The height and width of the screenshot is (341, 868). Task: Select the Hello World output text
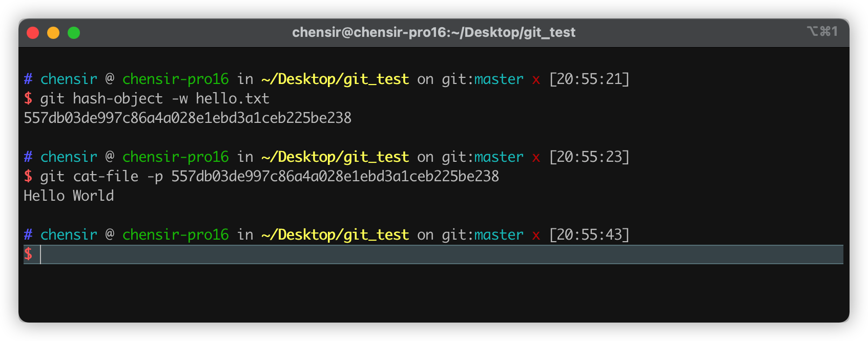pos(68,196)
